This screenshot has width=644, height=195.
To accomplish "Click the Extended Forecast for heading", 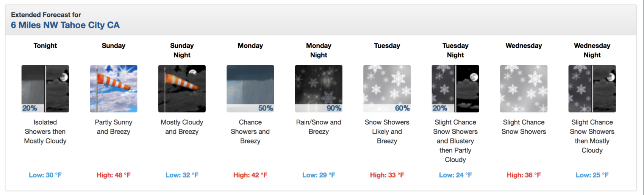I will 46,15.
